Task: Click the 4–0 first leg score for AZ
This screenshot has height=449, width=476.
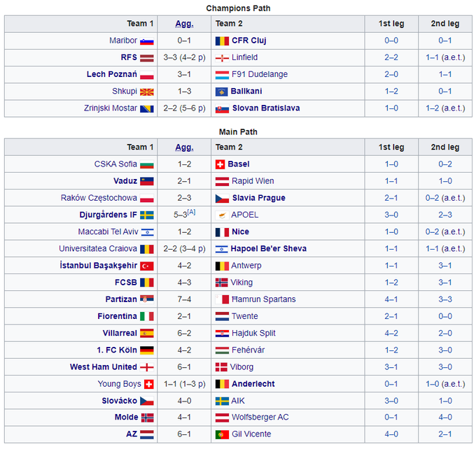Action: pos(391,434)
